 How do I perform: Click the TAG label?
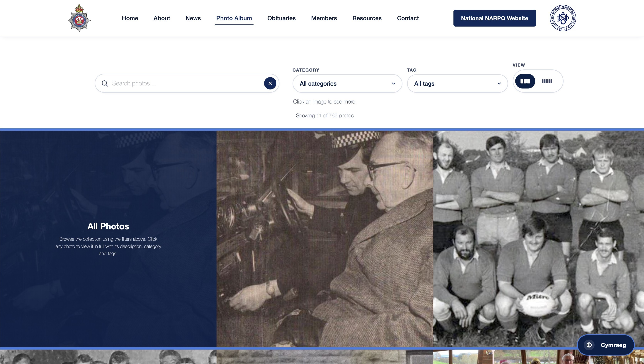412,70
